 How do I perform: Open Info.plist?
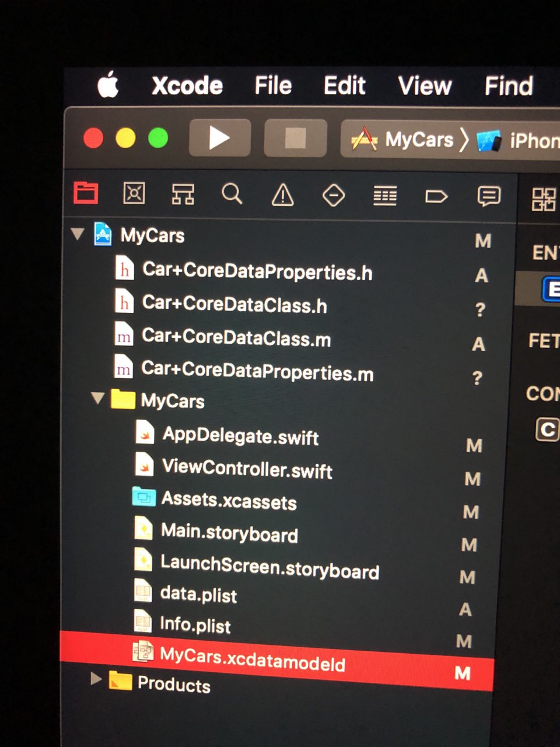(x=195, y=624)
